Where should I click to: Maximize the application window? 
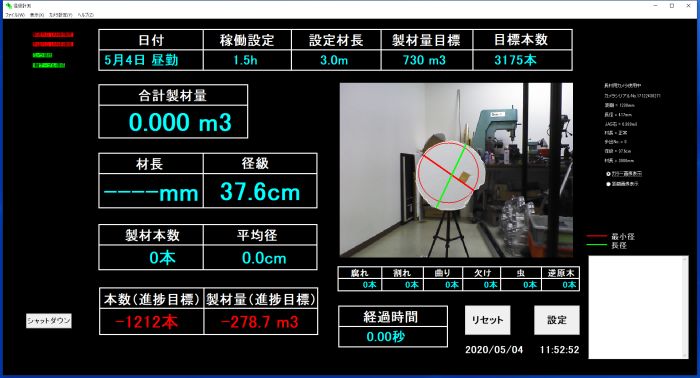pyautogui.click(x=672, y=6)
